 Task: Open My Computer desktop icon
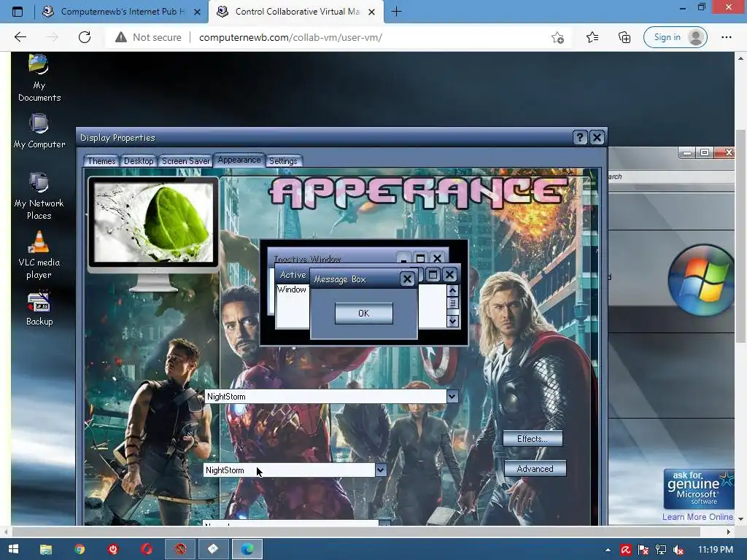(x=39, y=131)
